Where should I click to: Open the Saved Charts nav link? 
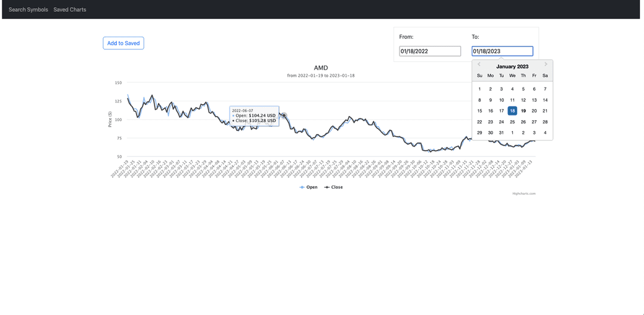[70, 10]
